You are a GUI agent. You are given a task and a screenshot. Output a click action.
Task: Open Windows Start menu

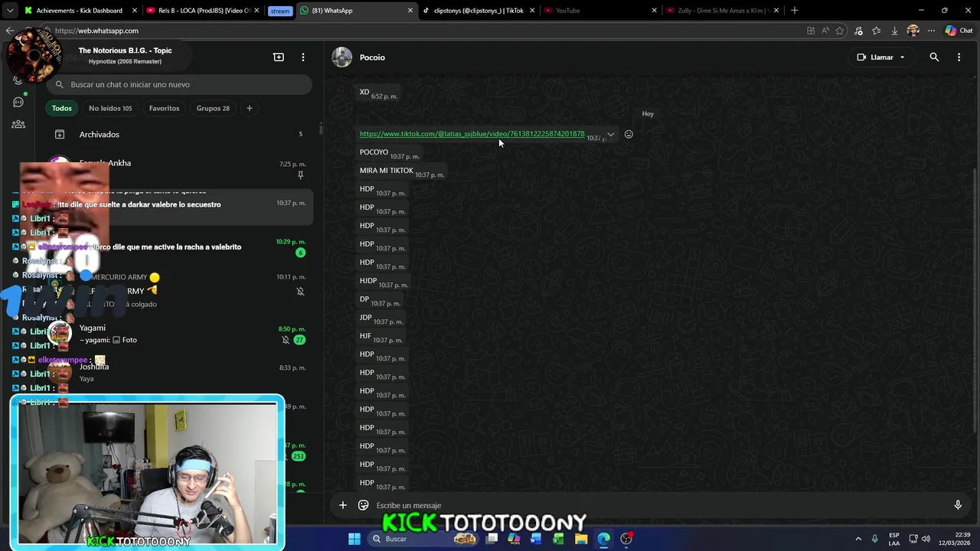pyautogui.click(x=354, y=539)
